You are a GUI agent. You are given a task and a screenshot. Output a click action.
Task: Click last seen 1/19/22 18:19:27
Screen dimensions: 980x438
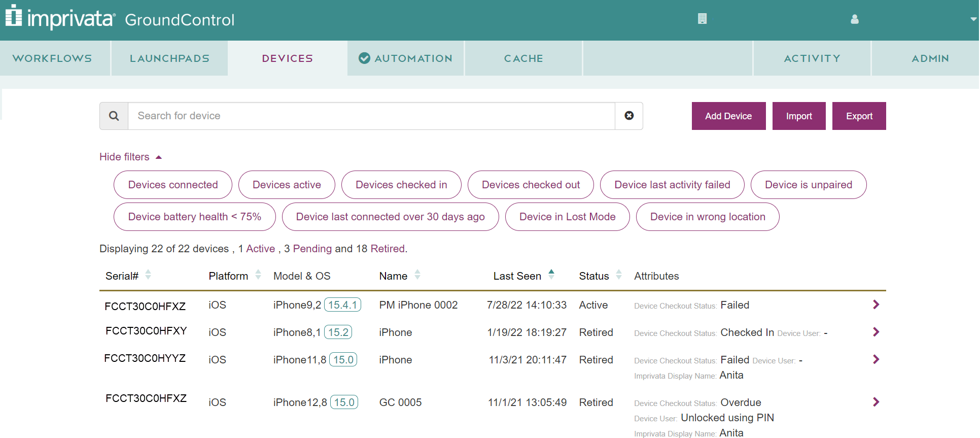click(527, 332)
